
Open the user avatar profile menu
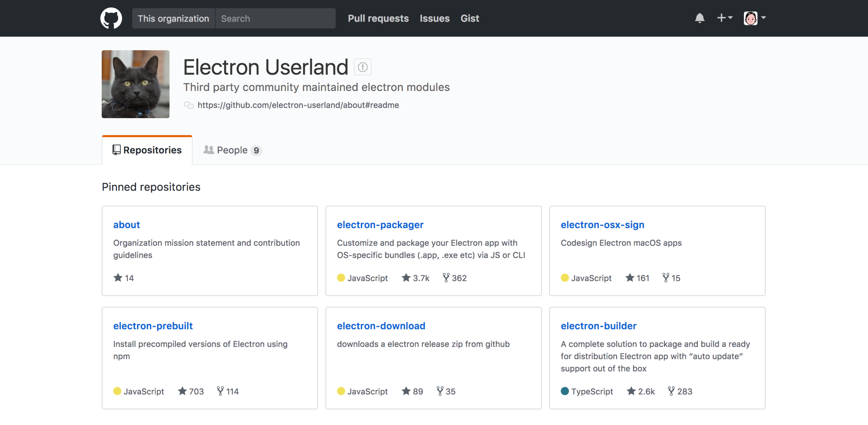point(754,18)
